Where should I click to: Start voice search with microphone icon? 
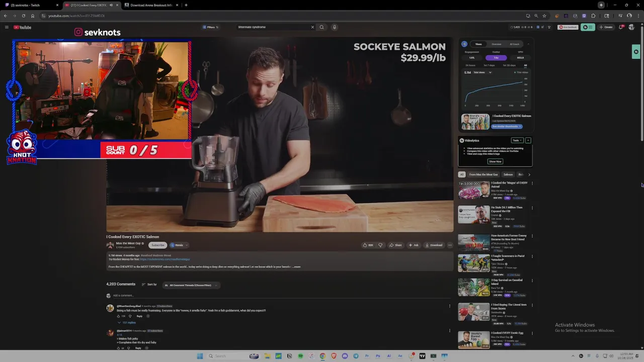click(334, 27)
